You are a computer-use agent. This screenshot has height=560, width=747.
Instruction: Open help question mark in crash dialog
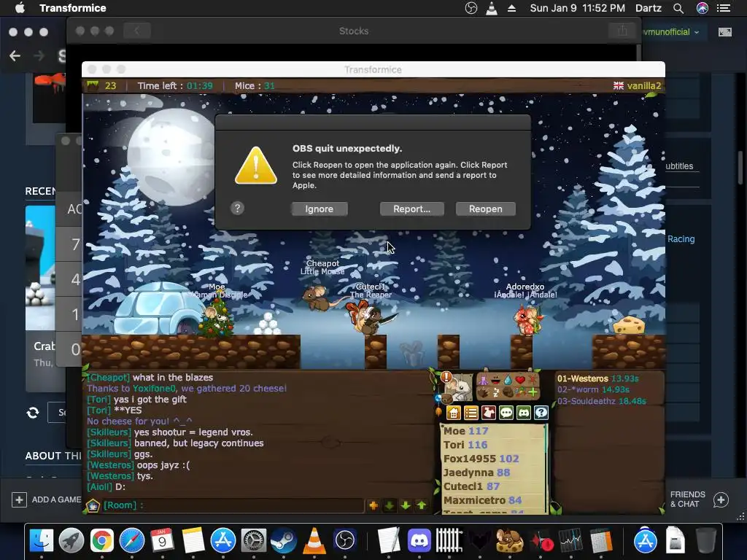coord(237,208)
